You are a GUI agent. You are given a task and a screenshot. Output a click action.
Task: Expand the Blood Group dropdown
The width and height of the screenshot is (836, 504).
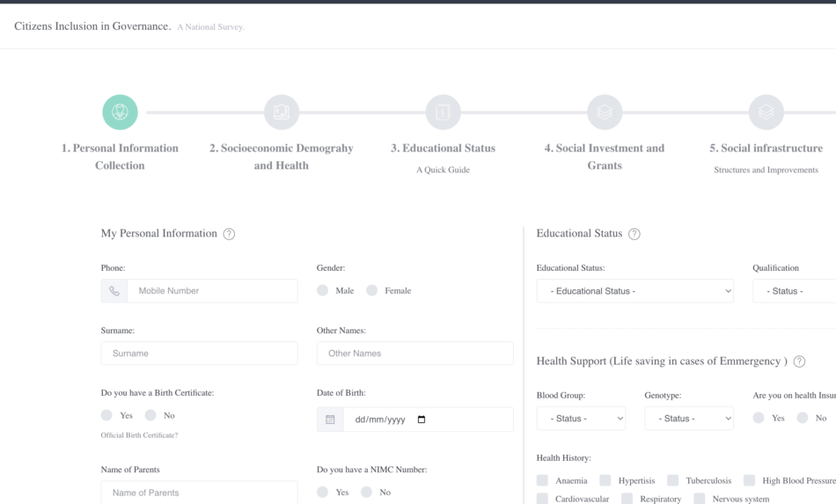581,419
